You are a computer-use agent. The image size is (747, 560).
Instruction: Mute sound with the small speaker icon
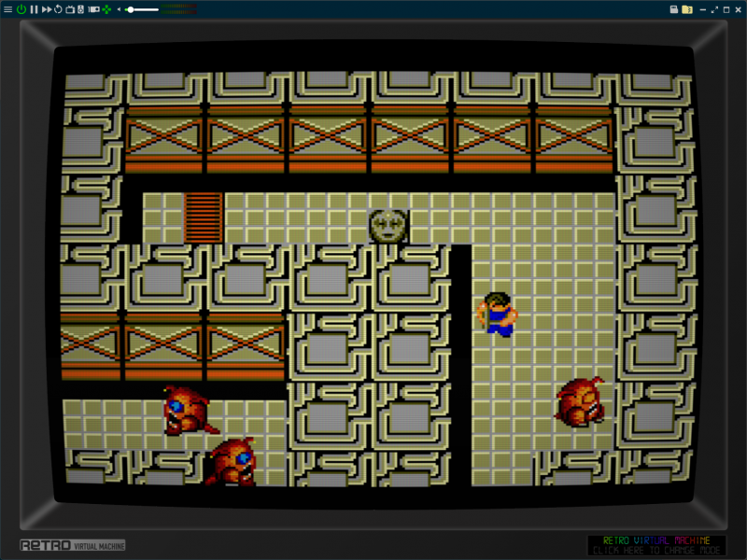click(x=120, y=9)
